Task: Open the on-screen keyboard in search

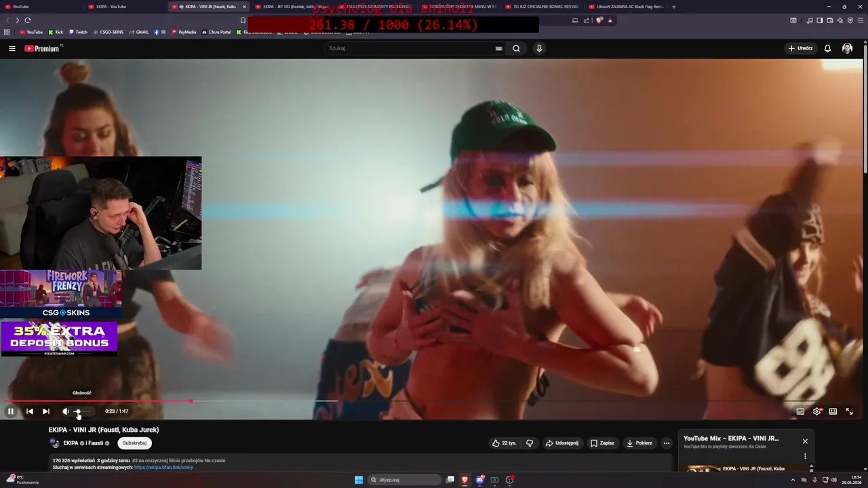Action: click(x=499, y=48)
